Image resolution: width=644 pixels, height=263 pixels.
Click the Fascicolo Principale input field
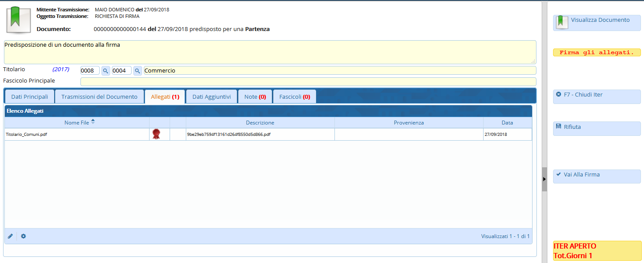coord(308,82)
